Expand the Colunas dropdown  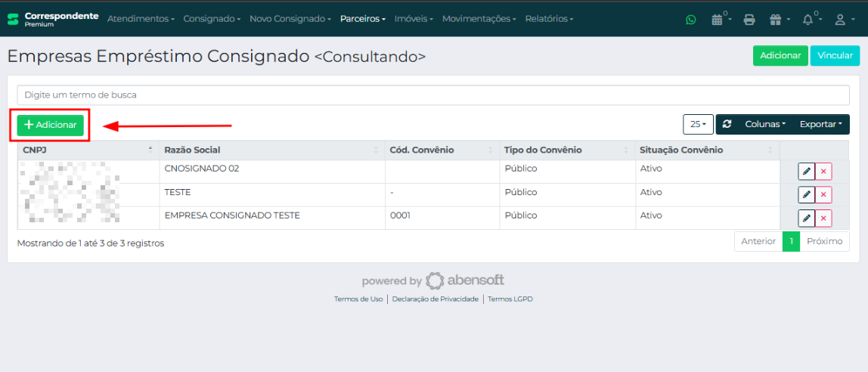(765, 124)
